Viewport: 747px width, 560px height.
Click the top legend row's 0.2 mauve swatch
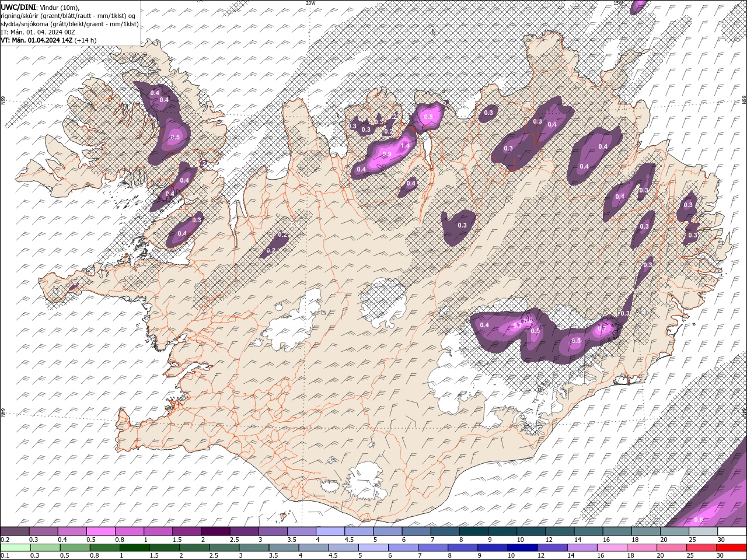(15, 531)
